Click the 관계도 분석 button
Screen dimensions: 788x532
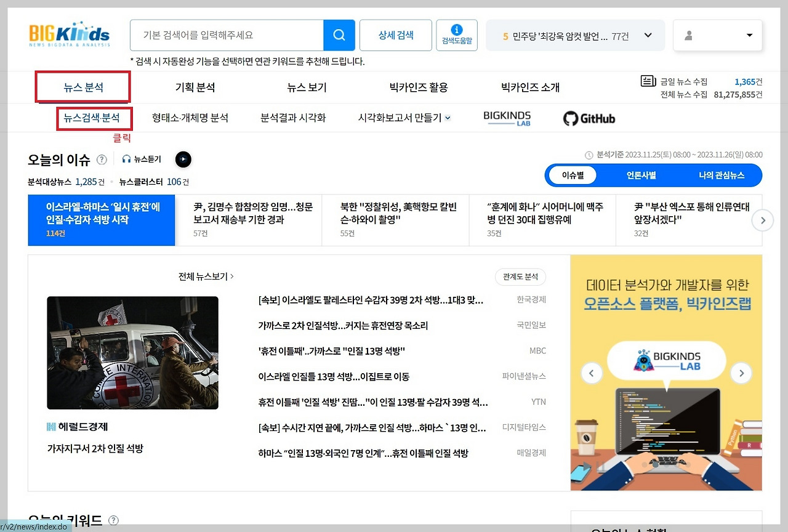coord(520,277)
